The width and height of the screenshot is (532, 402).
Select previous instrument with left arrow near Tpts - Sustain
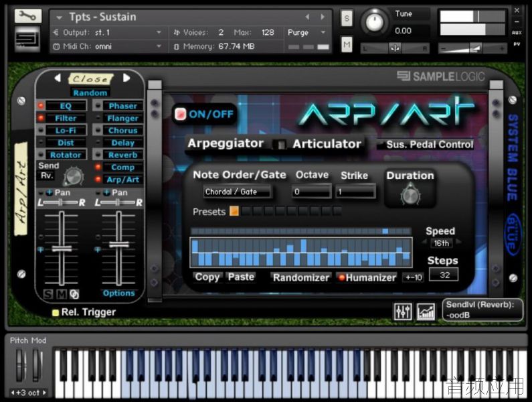point(307,17)
